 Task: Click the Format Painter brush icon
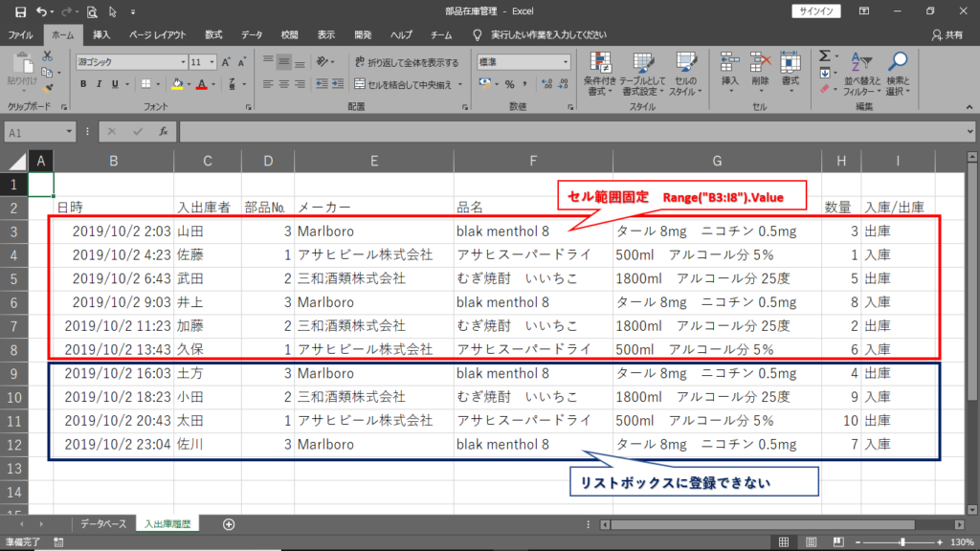pyautogui.click(x=46, y=87)
